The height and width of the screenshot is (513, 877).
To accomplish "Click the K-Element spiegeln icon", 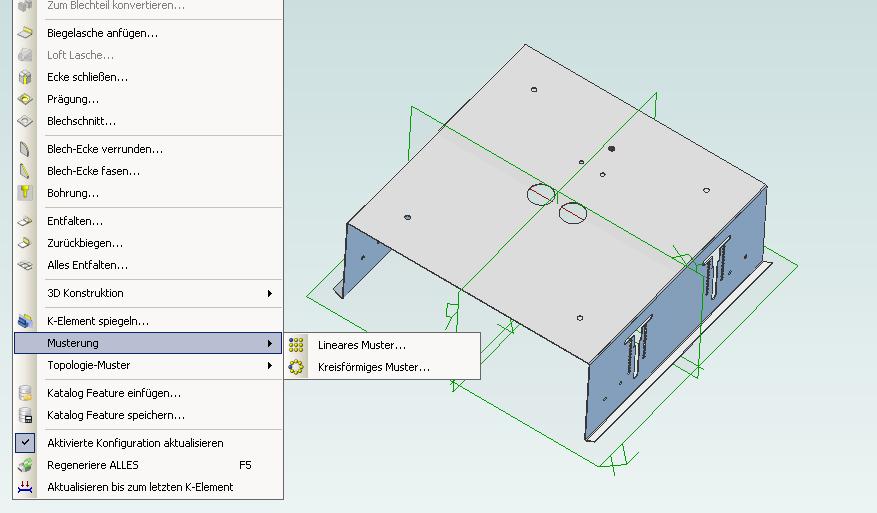I will (x=25, y=321).
